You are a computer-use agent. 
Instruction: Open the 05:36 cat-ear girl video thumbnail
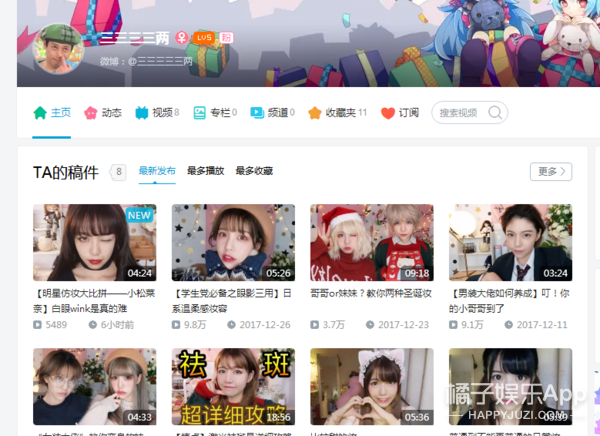click(x=372, y=387)
